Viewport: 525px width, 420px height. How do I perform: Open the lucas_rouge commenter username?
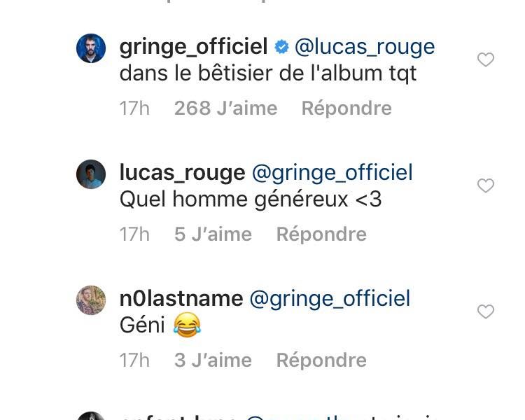[x=182, y=173]
